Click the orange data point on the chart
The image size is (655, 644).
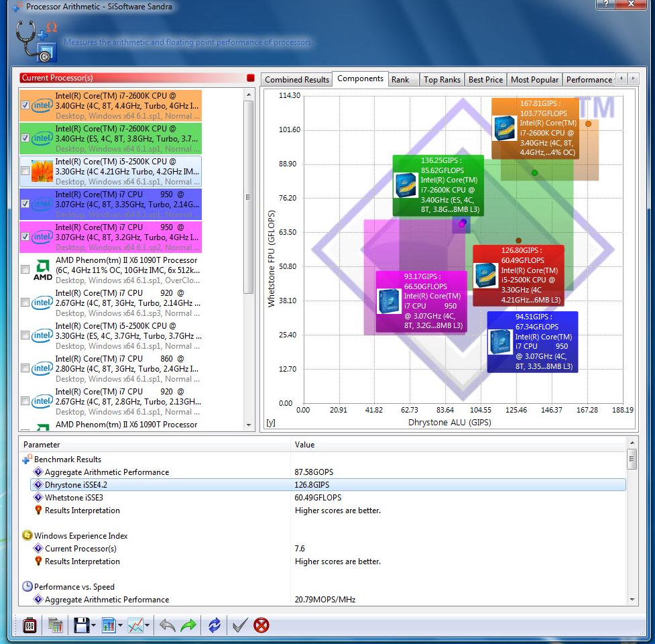(588, 123)
